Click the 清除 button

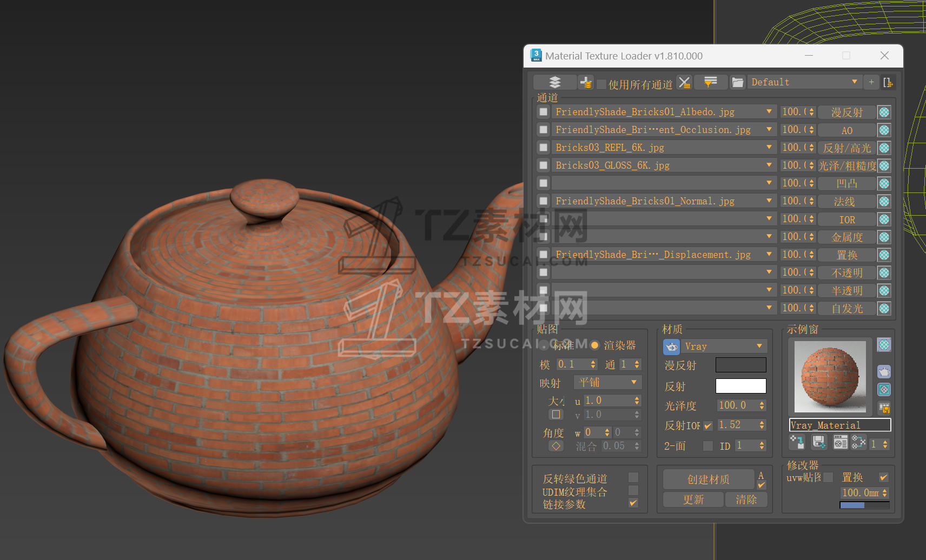point(746,499)
